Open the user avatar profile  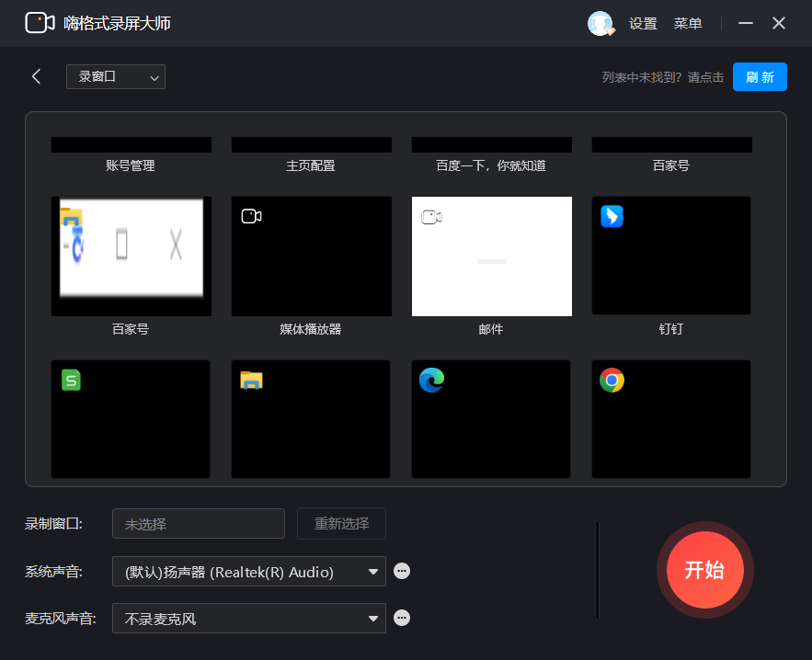coord(599,23)
